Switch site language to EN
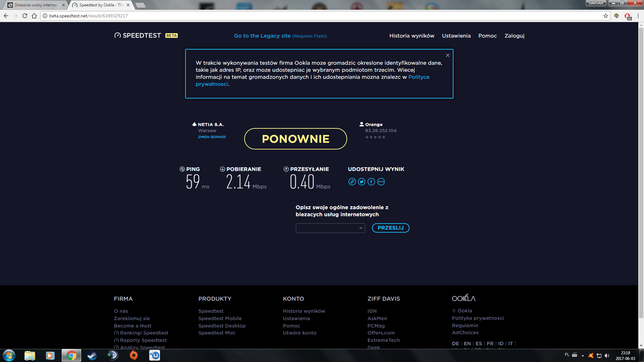Viewport: 644px width, 362px height. pos(467,344)
